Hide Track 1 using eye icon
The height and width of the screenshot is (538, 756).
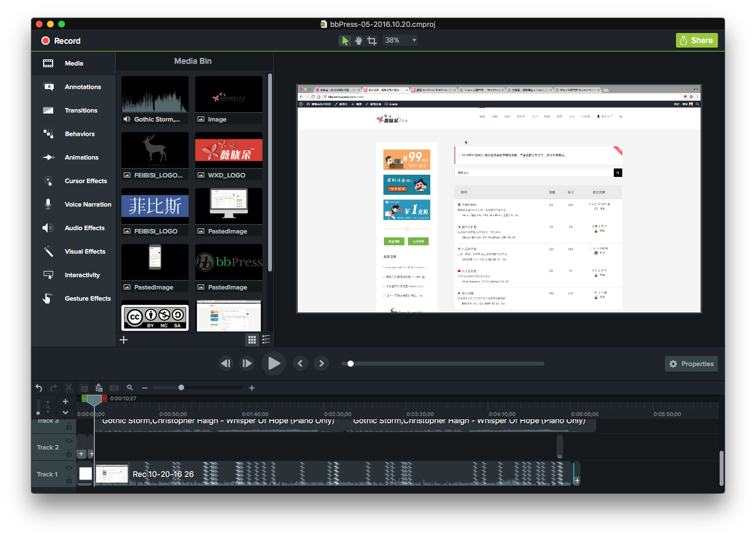click(69, 468)
